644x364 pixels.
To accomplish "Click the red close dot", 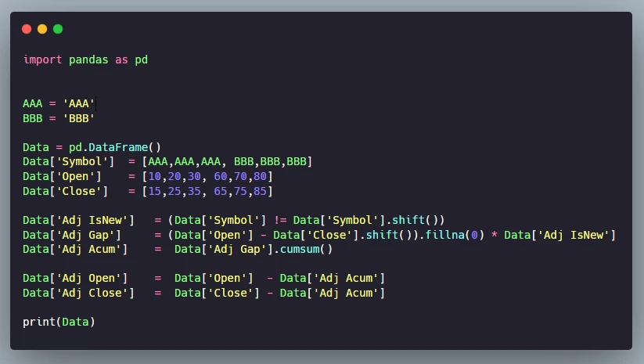I will click(x=27, y=29).
